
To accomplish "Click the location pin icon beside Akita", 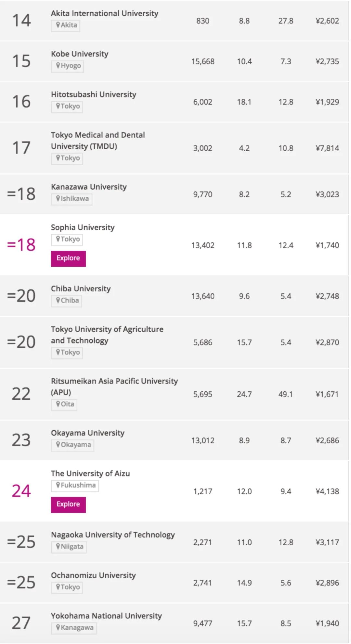I will click(x=58, y=25).
